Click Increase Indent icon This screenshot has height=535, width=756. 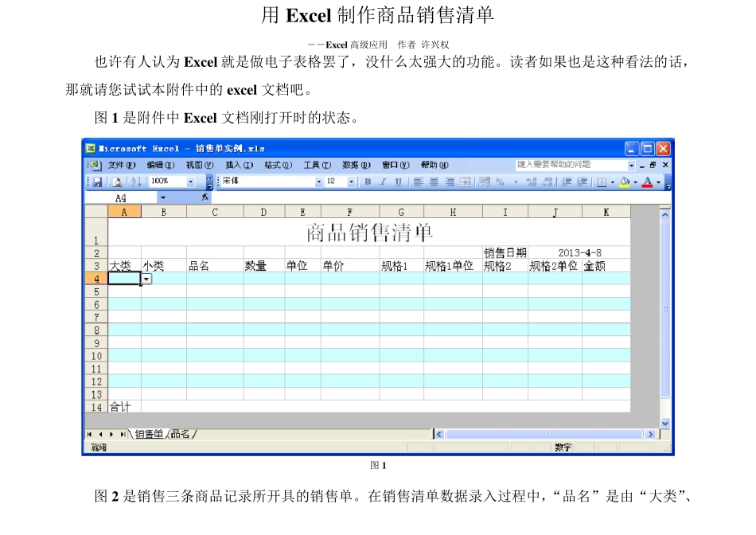click(x=583, y=182)
